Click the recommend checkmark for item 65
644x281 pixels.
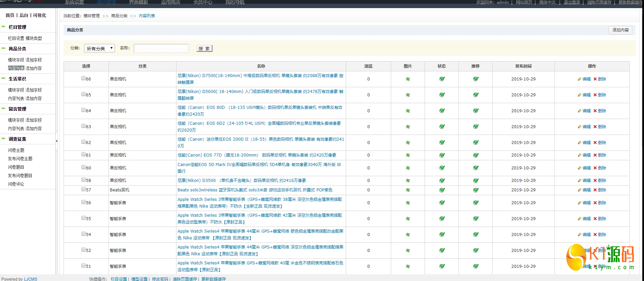475,95
